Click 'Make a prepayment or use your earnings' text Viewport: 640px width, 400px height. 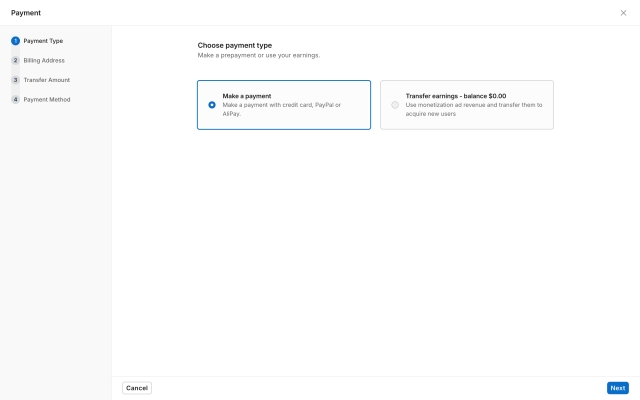[259, 55]
